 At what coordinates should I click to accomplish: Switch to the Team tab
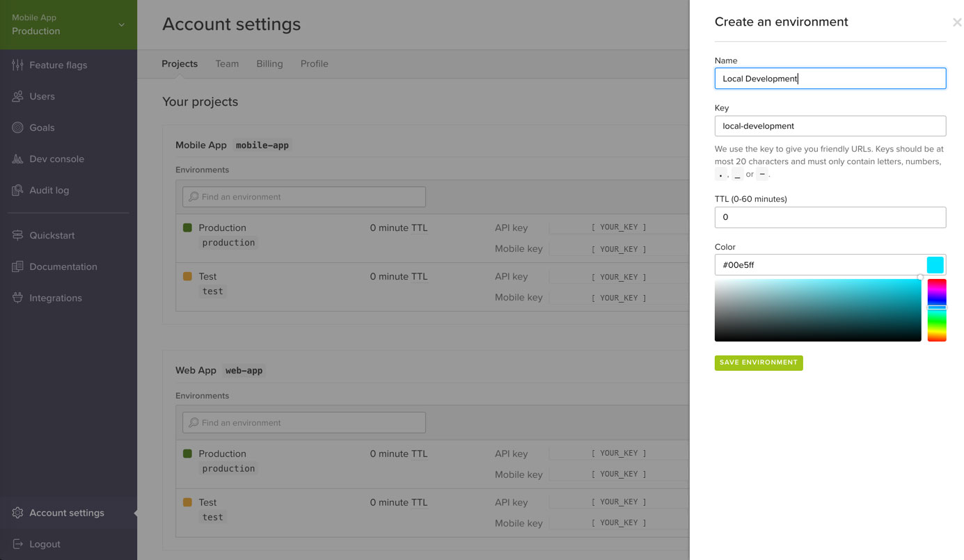[x=227, y=63]
